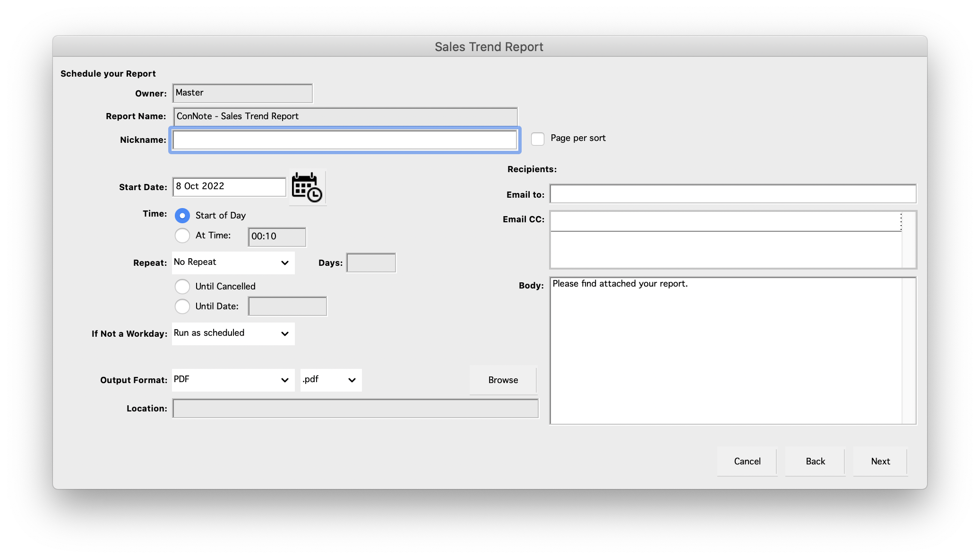Go Back to the previous step
980x559 pixels.
tap(815, 461)
